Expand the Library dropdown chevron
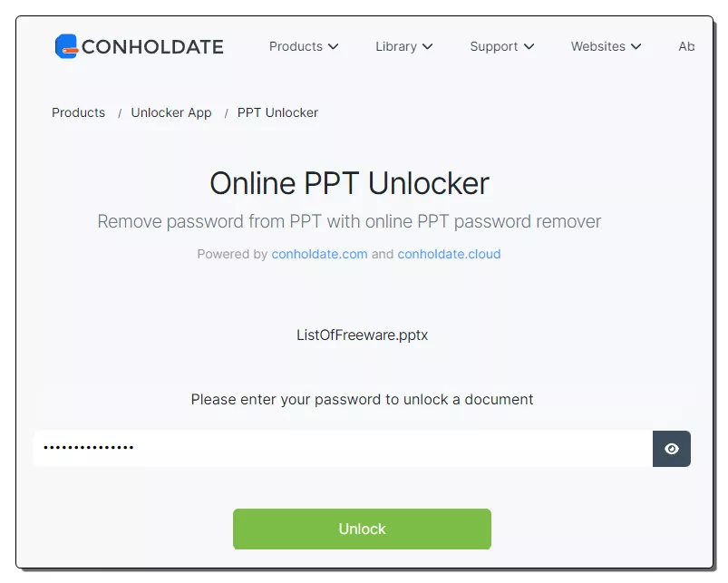Image resolution: width=728 pixels, height=583 pixels. [x=428, y=46]
